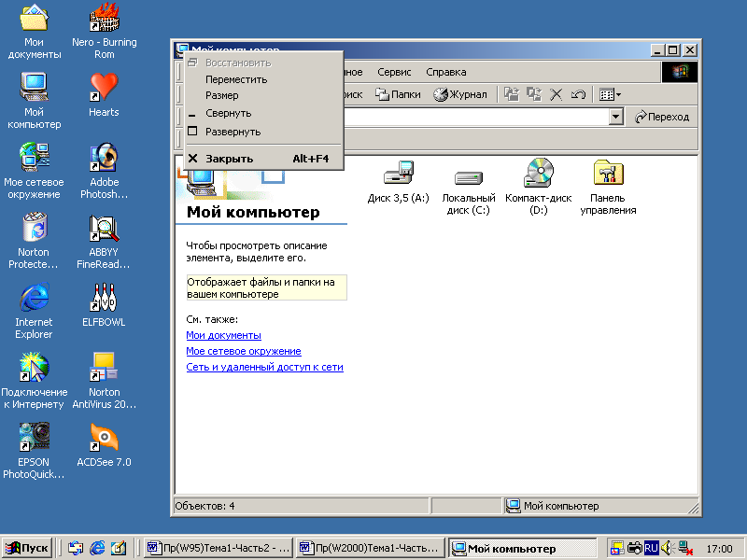Viewport: 747px width, 560px height.
Task: Choose Переместить from the system menu
Action: (x=263, y=79)
